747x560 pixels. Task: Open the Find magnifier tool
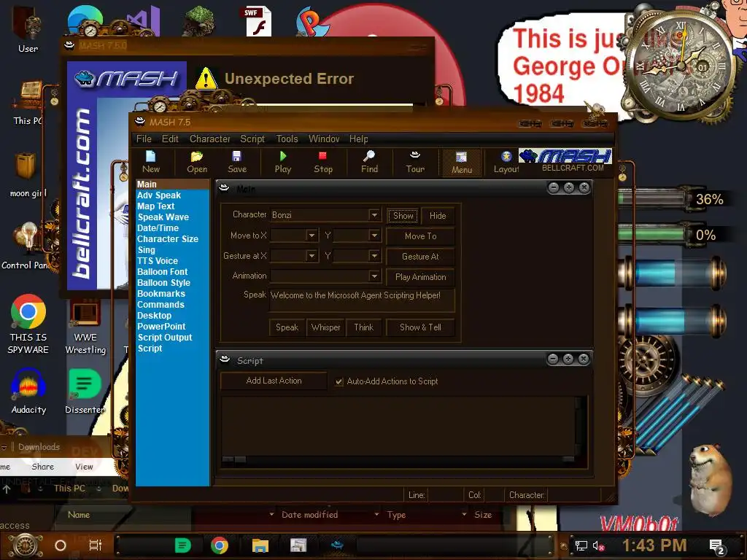click(x=369, y=163)
